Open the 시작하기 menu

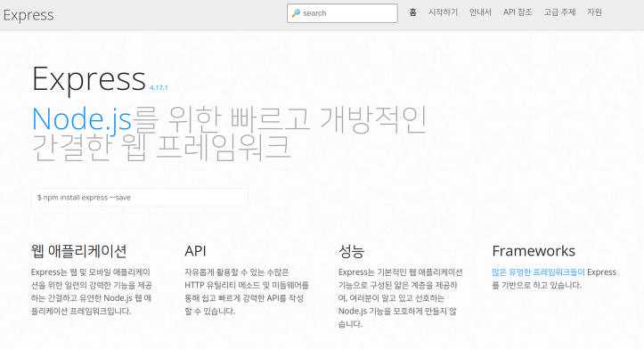(443, 12)
